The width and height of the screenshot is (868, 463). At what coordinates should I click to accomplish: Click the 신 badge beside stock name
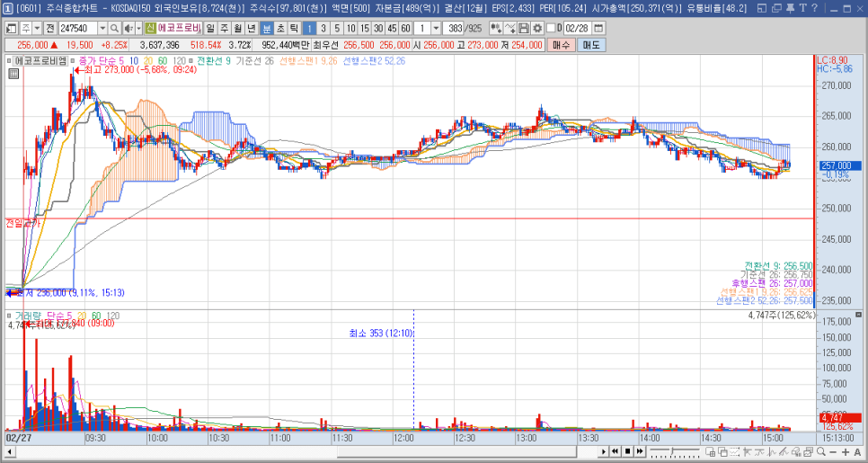pyautogui.click(x=150, y=28)
